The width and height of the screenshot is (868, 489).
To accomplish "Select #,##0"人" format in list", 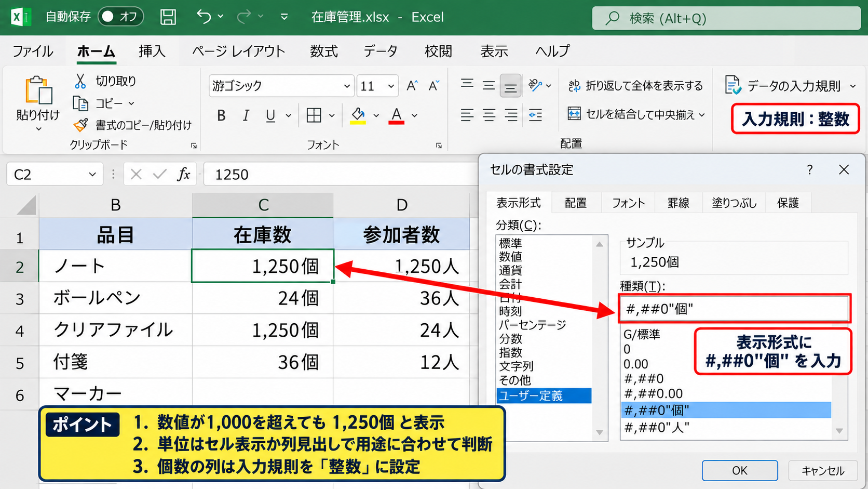I will click(726, 428).
